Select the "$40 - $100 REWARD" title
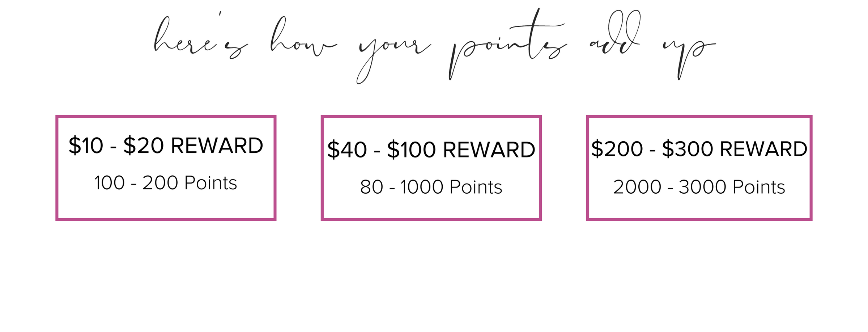This screenshot has height=332, width=868. [x=431, y=150]
